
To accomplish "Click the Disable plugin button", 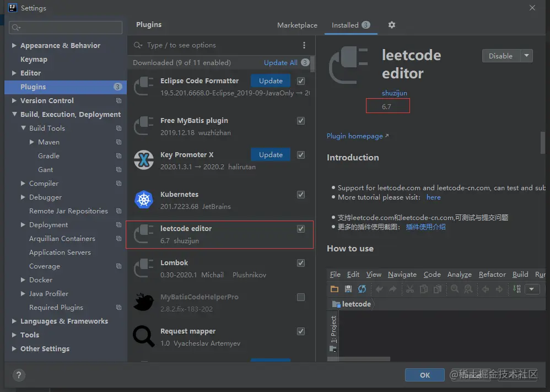I will tap(501, 56).
